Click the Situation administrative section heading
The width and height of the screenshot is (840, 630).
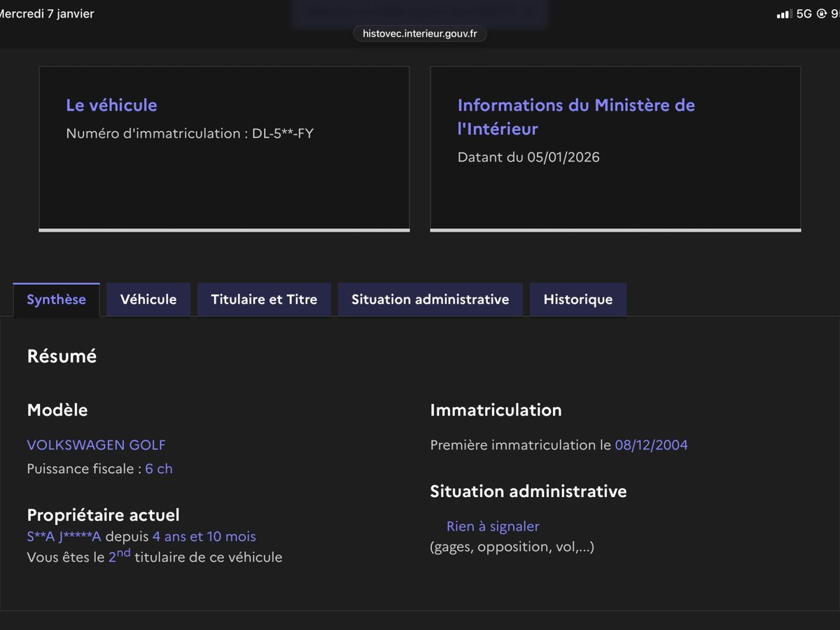tap(528, 491)
